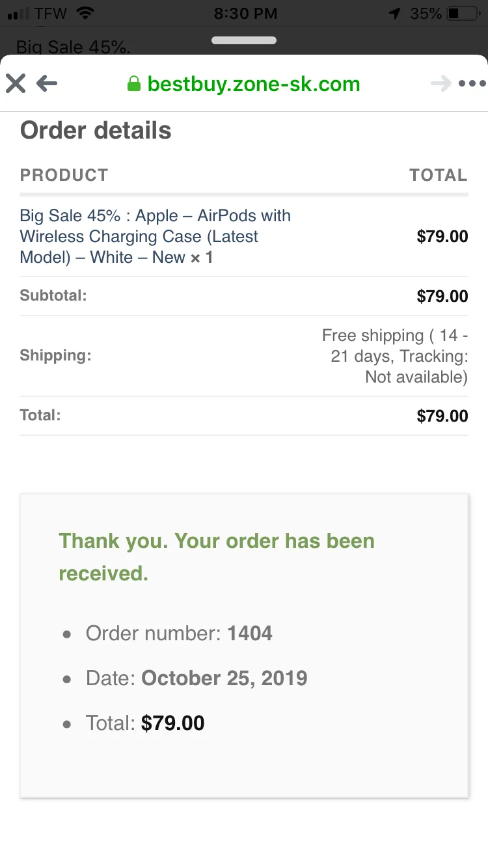Tap the Free shipping details text

[x=395, y=356]
